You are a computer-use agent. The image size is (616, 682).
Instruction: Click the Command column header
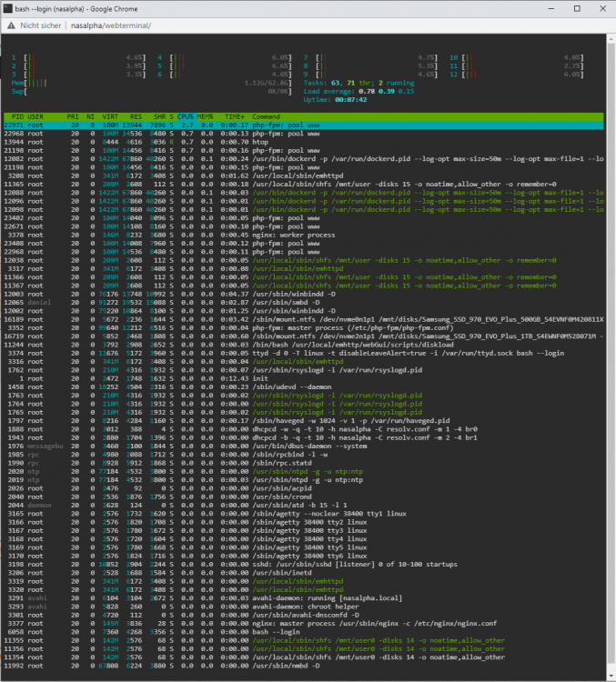(x=266, y=116)
